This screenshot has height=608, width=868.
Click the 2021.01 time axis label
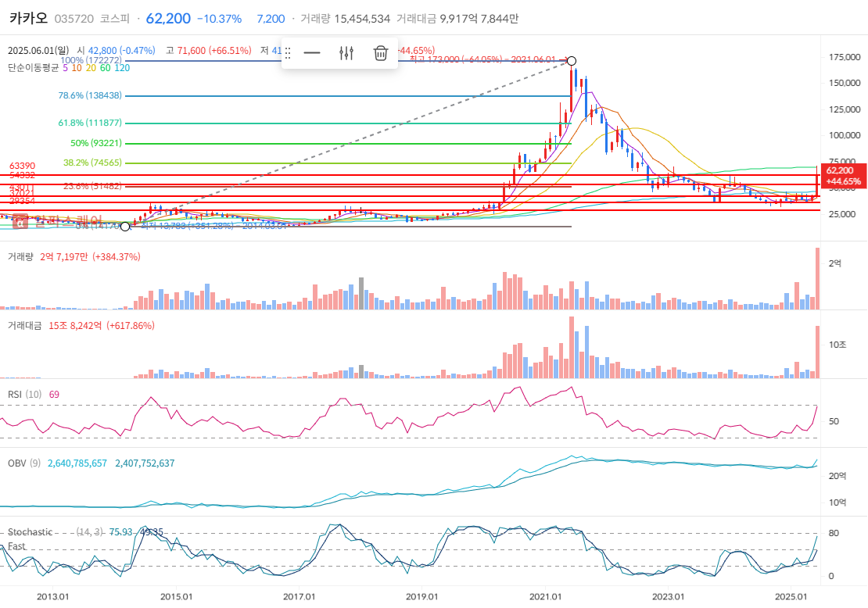(x=545, y=597)
